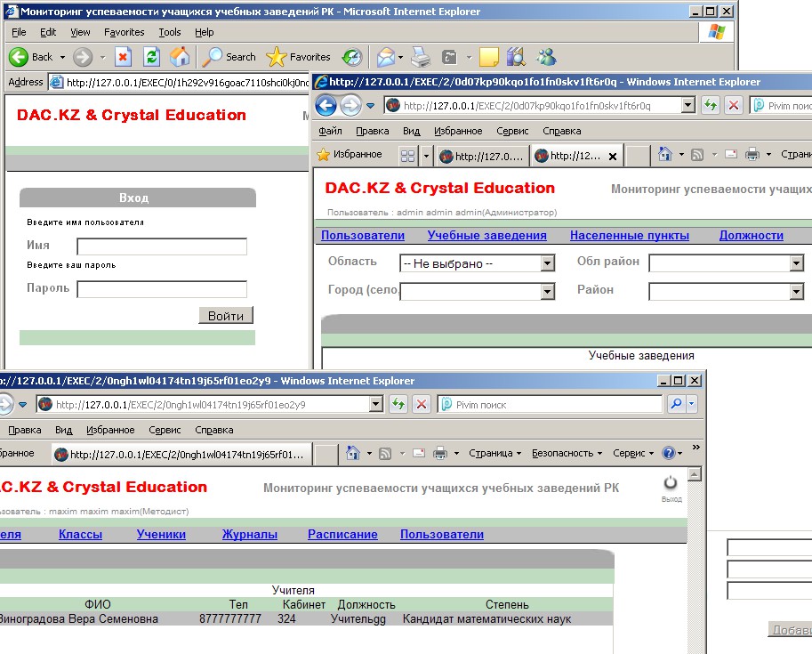Expand Обл район dropdown
812x654 pixels.
coord(797,263)
